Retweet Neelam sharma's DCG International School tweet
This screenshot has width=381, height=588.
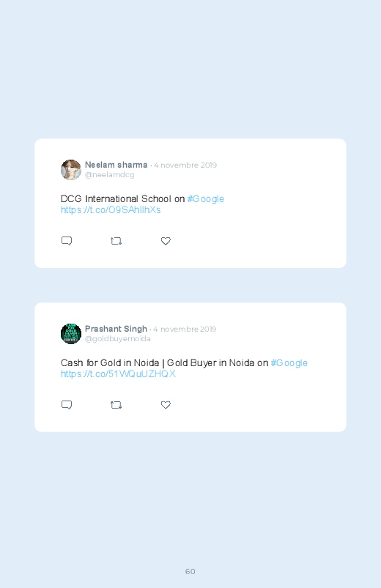(x=116, y=241)
